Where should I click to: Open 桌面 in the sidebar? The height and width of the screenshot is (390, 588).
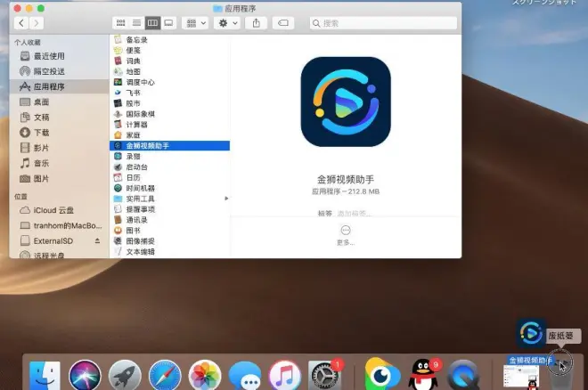(x=60, y=102)
